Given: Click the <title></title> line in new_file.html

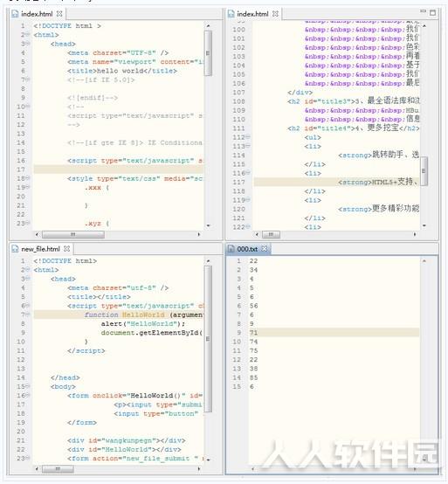Looking at the screenshot, I should tap(99, 297).
